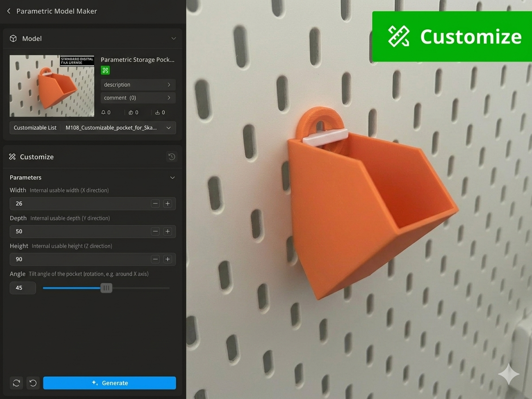The image size is (532, 399).
Task: Collapse the Model section chevron
Action: pos(173,39)
